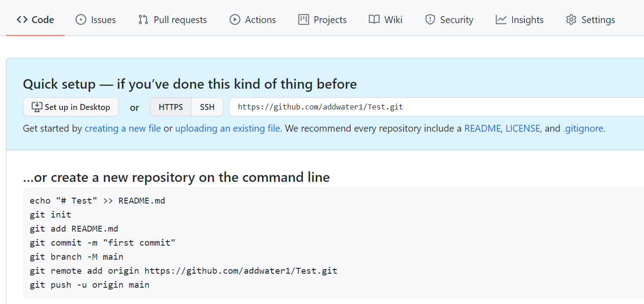Click the Actions play icon

[x=235, y=20]
